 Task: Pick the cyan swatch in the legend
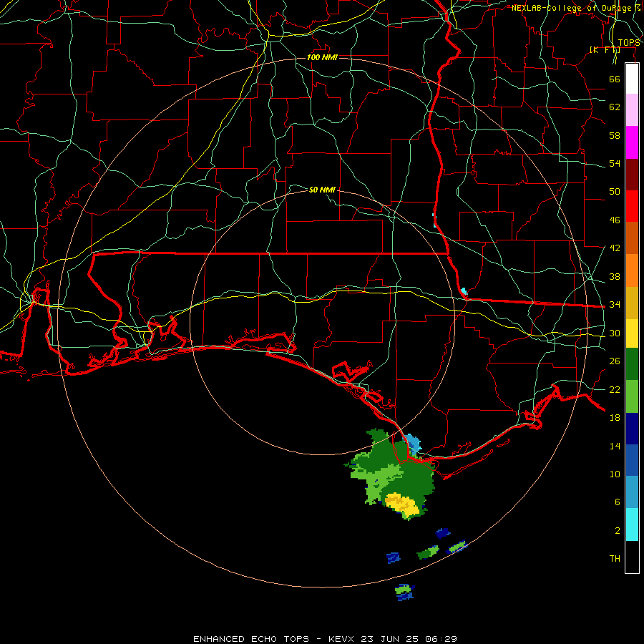[x=632, y=525]
